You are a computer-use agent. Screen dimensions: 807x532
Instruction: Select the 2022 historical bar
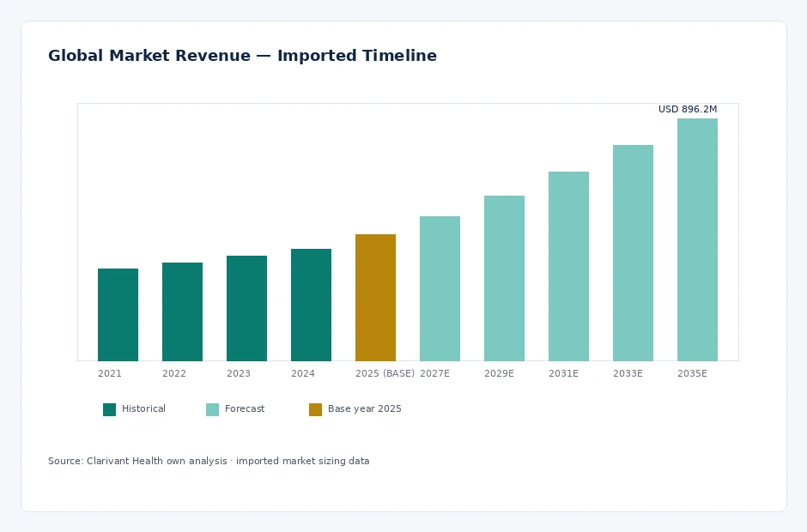click(x=182, y=311)
